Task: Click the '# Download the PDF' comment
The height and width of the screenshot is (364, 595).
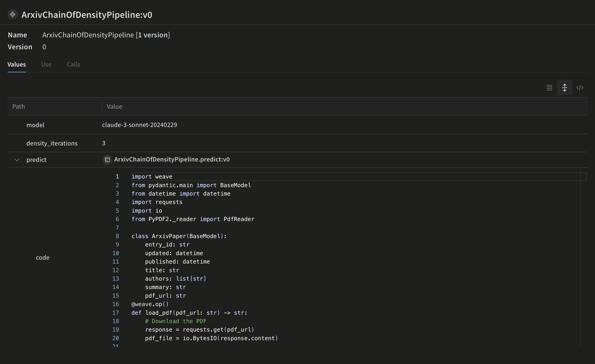Action: click(176, 321)
